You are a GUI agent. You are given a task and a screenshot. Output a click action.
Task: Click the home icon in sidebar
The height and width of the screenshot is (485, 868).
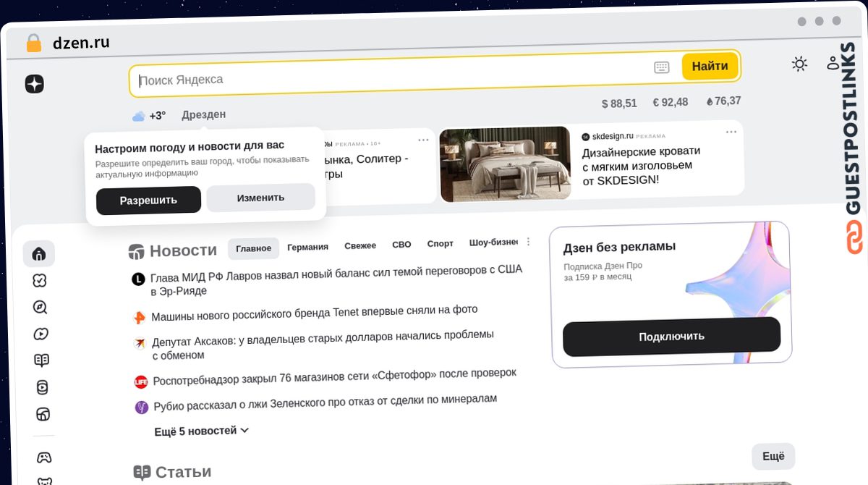[x=39, y=253]
